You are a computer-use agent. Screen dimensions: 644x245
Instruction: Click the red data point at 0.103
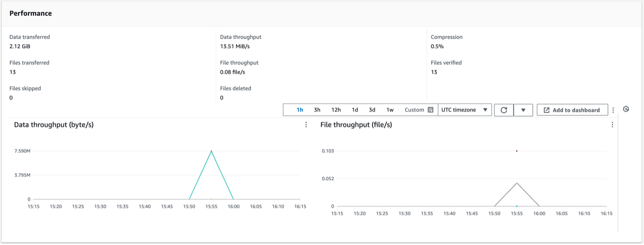(517, 151)
